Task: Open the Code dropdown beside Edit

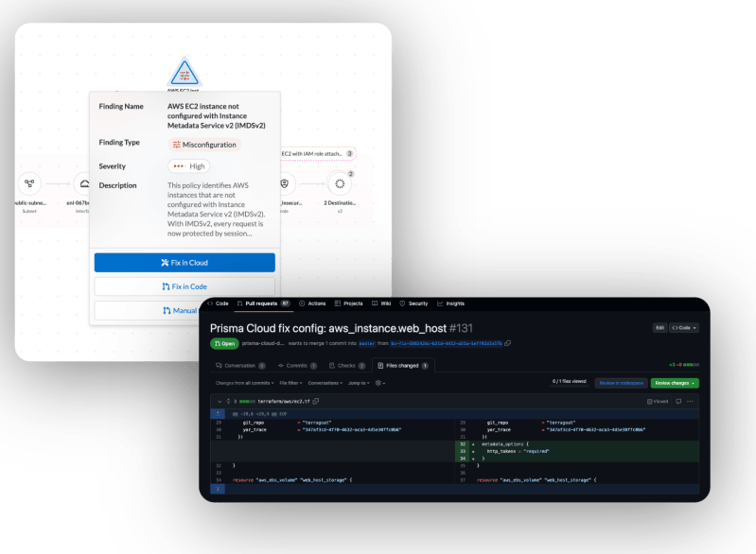Action: tap(684, 328)
